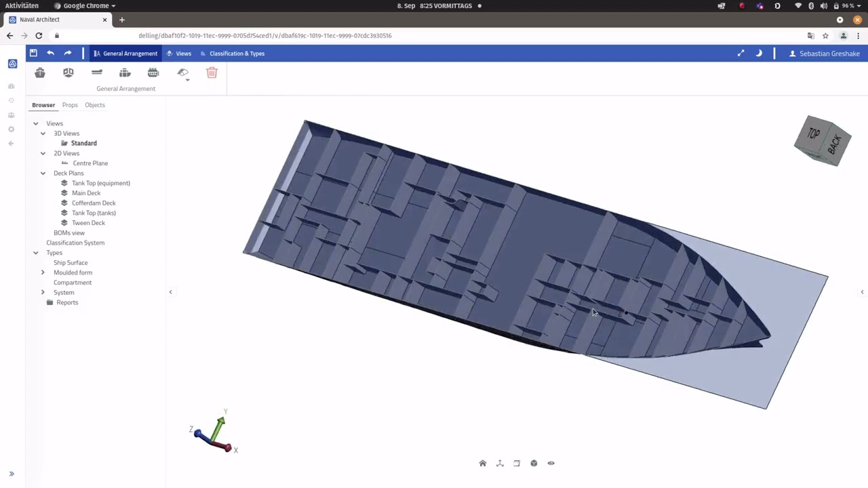Click the engine equipment icon
The image size is (868, 488).
tap(153, 73)
